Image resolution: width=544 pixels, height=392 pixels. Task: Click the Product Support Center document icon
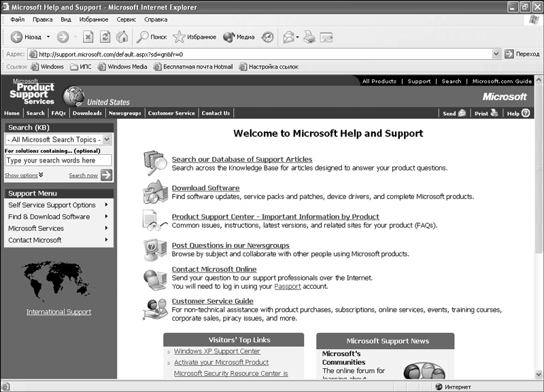point(155,220)
